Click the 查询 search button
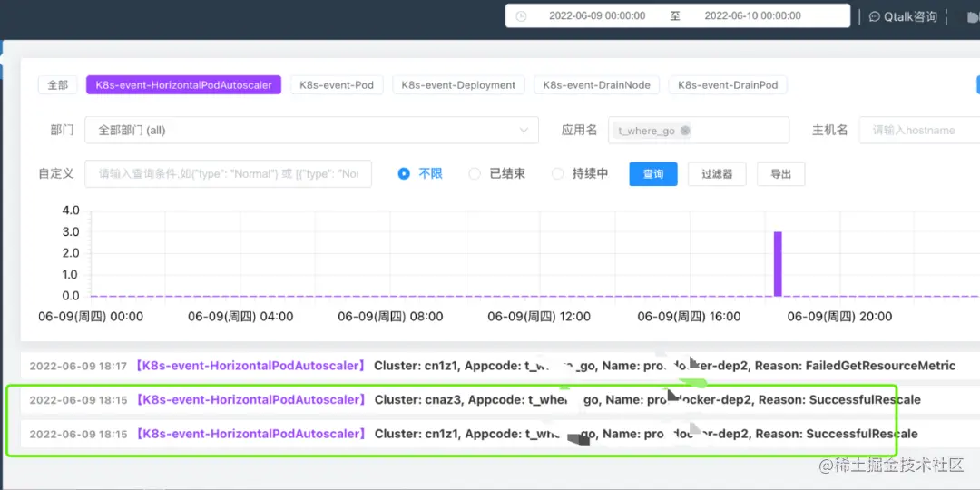Viewport: 980px width, 490px height. pos(653,174)
